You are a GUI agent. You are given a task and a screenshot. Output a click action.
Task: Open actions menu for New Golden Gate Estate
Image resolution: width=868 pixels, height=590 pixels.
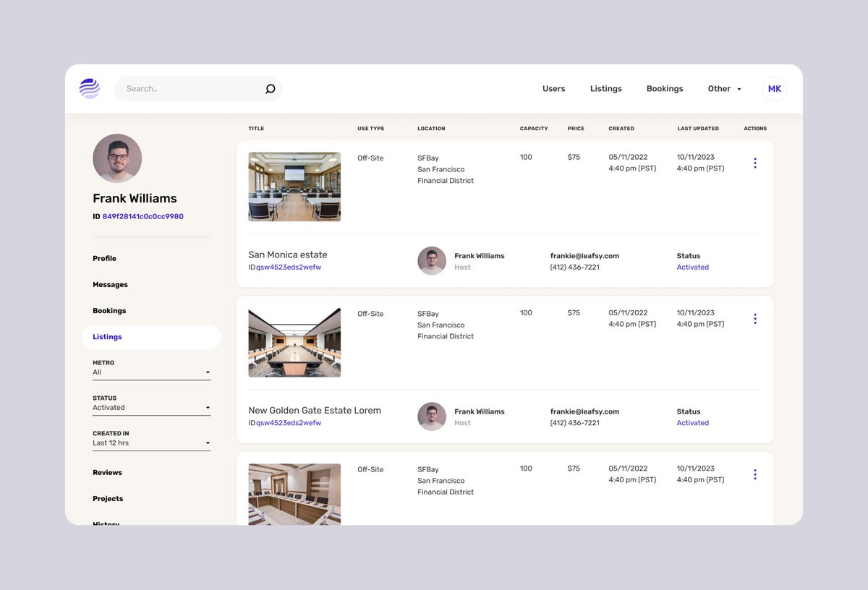[x=755, y=319]
